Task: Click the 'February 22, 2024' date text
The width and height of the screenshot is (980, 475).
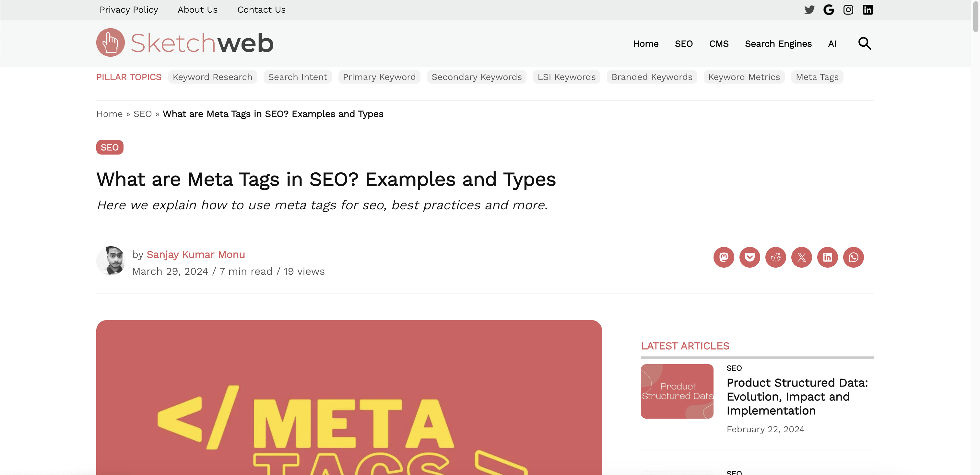Action: [x=765, y=429]
